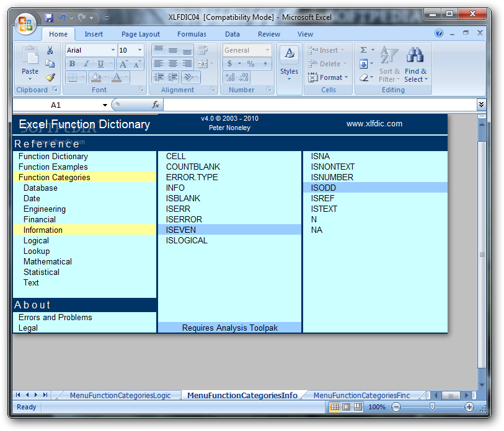Open Sort & Filter menu

click(x=389, y=64)
